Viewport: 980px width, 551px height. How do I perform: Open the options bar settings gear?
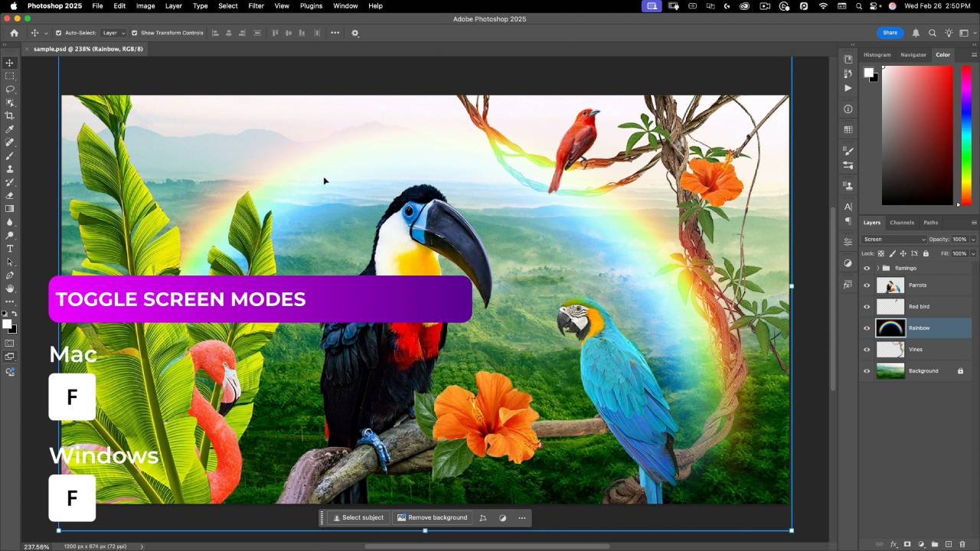point(355,33)
